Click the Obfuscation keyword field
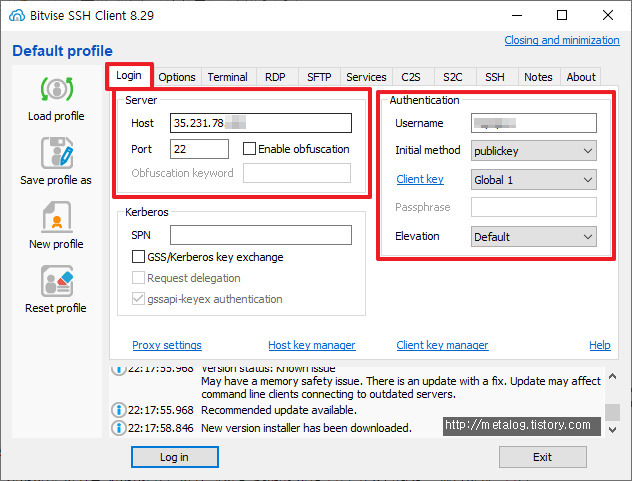632x481 pixels. (297, 173)
